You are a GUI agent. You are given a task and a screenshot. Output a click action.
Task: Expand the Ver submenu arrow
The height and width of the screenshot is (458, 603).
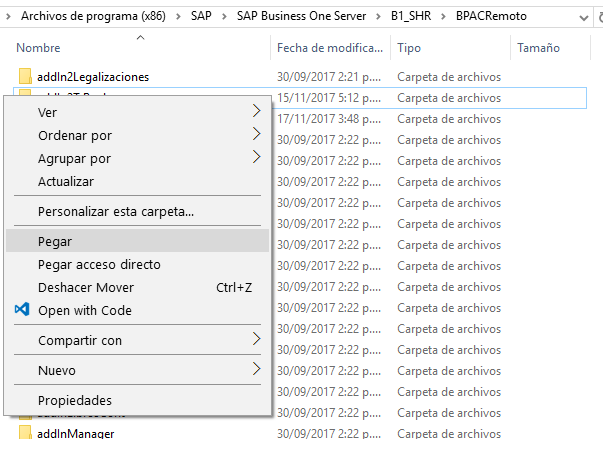[256, 112]
